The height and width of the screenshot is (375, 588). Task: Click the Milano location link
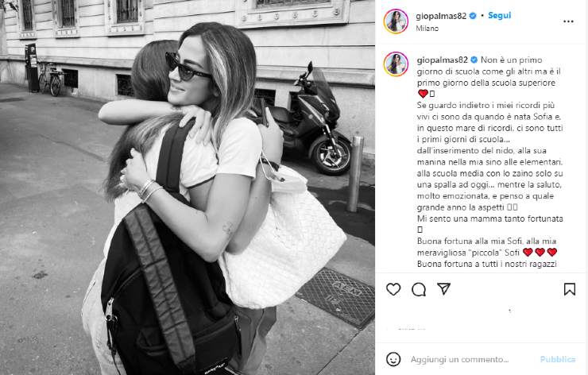tap(427, 28)
